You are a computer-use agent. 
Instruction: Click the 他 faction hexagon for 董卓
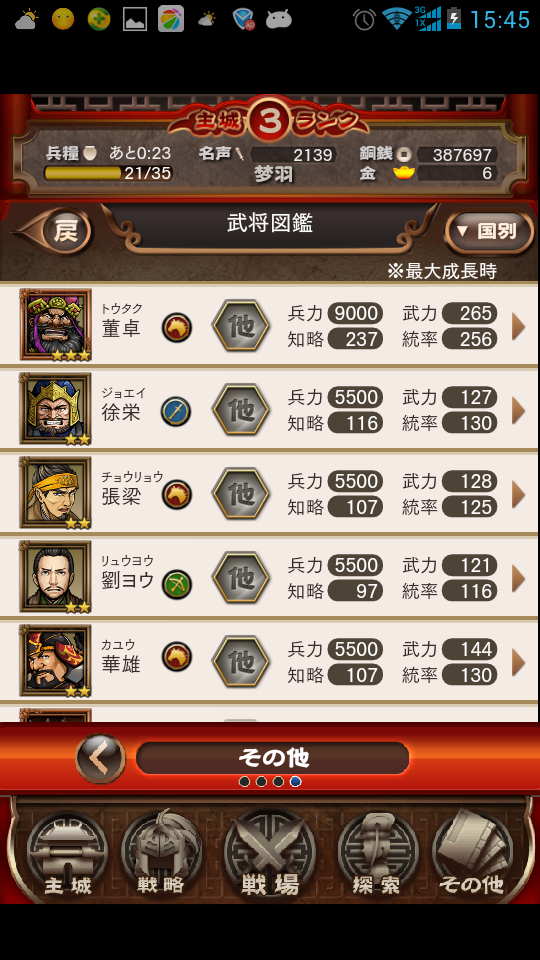(x=241, y=326)
